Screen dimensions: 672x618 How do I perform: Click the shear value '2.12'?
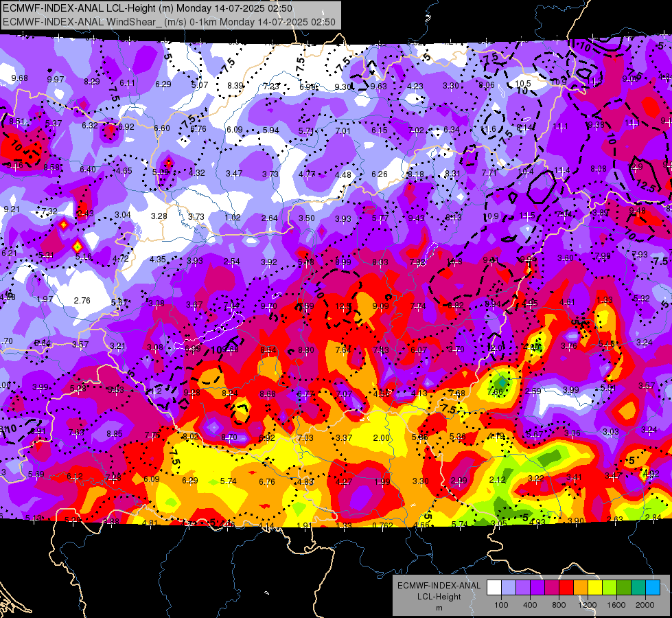pyautogui.click(x=498, y=479)
